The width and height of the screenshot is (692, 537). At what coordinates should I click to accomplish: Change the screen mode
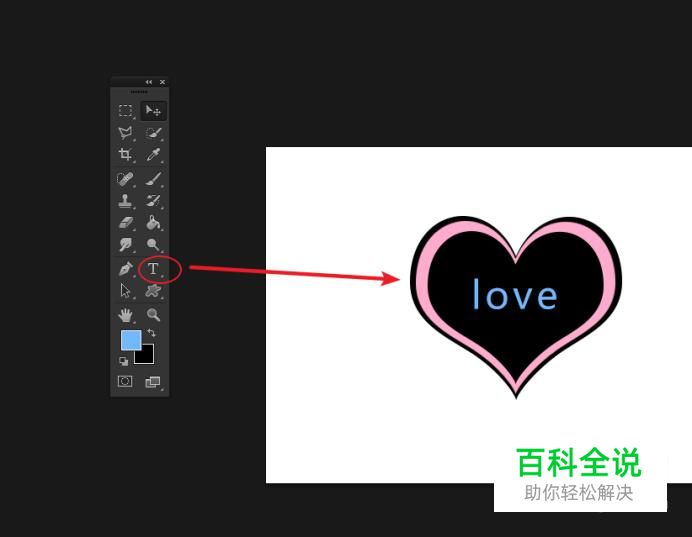tap(153, 382)
